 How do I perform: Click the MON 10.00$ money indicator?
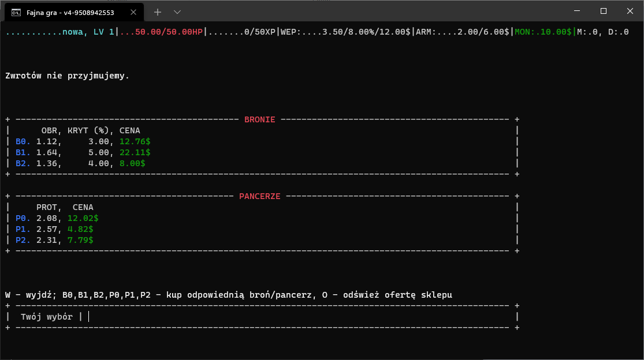(543, 32)
